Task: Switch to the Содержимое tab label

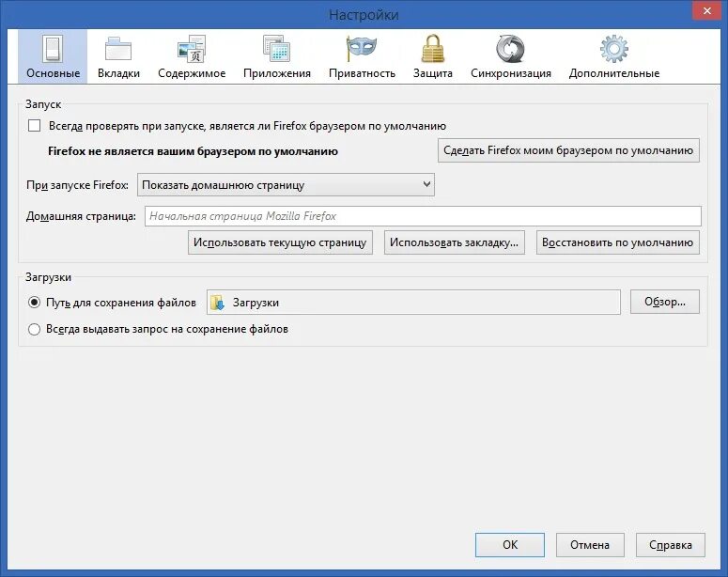Action: [192, 73]
